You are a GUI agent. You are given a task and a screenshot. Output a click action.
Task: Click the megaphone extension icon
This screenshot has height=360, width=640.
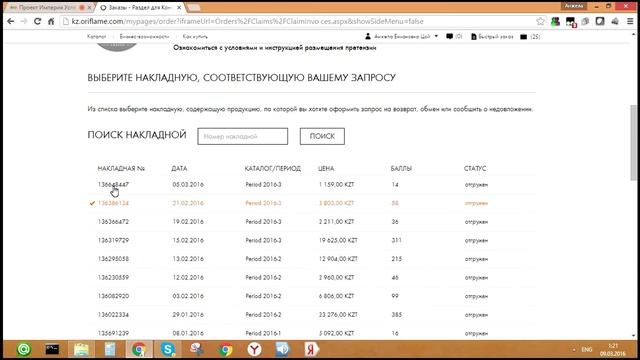pyautogui.click(x=615, y=21)
